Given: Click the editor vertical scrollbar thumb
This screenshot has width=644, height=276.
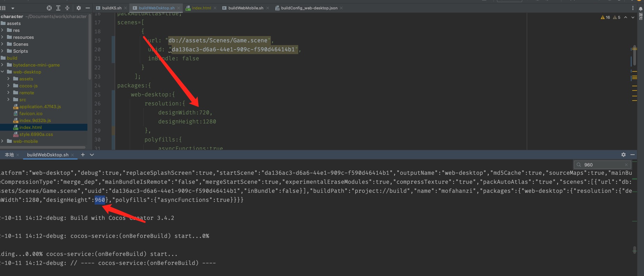Looking at the screenshot, I should coord(634,55).
